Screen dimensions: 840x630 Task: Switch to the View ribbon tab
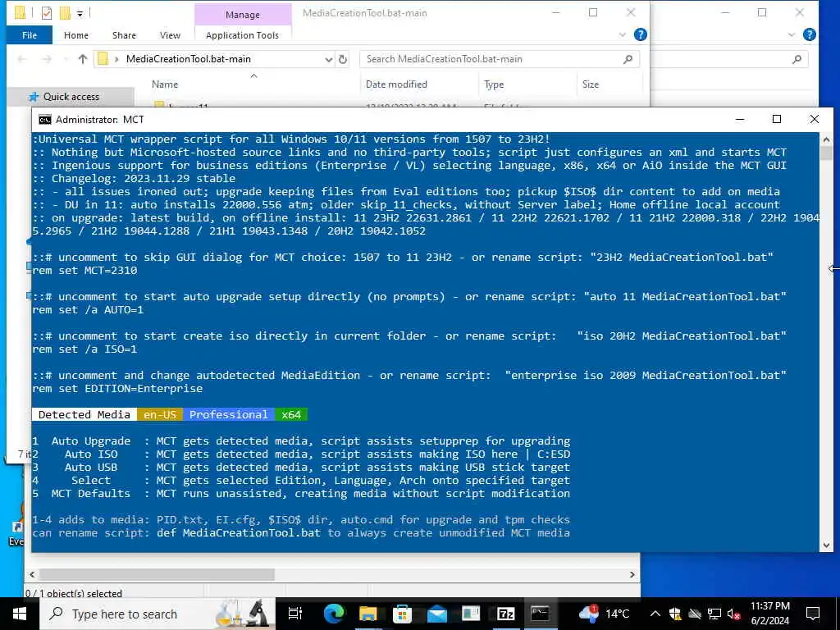coord(170,35)
